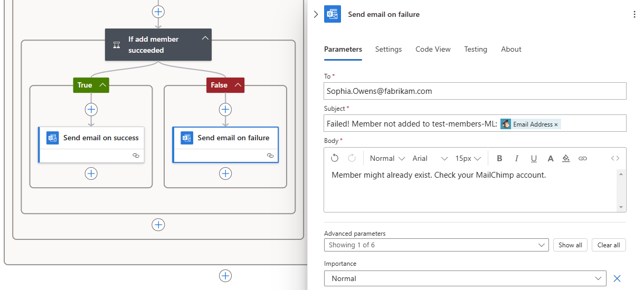Image resolution: width=644 pixels, height=290 pixels.
Task: Toggle underline formatting in body editor
Action: point(534,158)
